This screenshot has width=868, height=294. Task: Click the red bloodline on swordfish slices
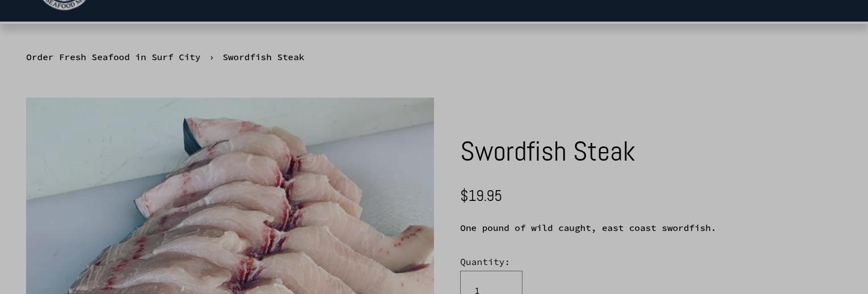pos(293,167)
